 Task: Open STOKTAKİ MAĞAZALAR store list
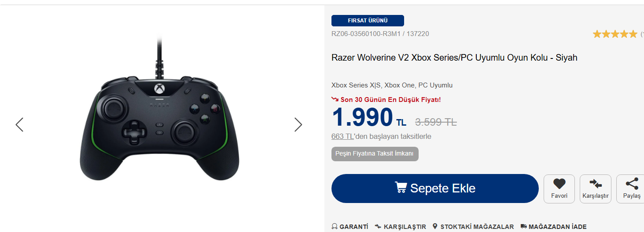pyautogui.click(x=473, y=227)
